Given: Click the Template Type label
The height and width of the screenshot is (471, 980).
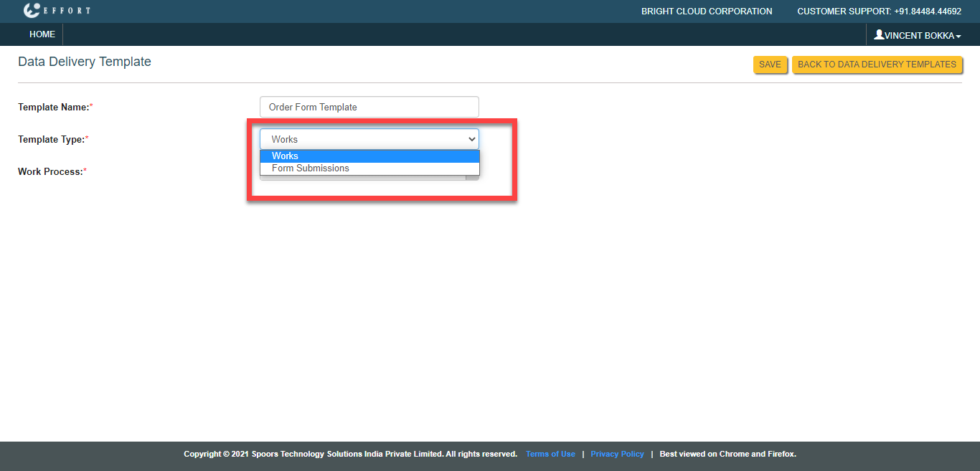Looking at the screenshot, I should (x=51, y=139).
